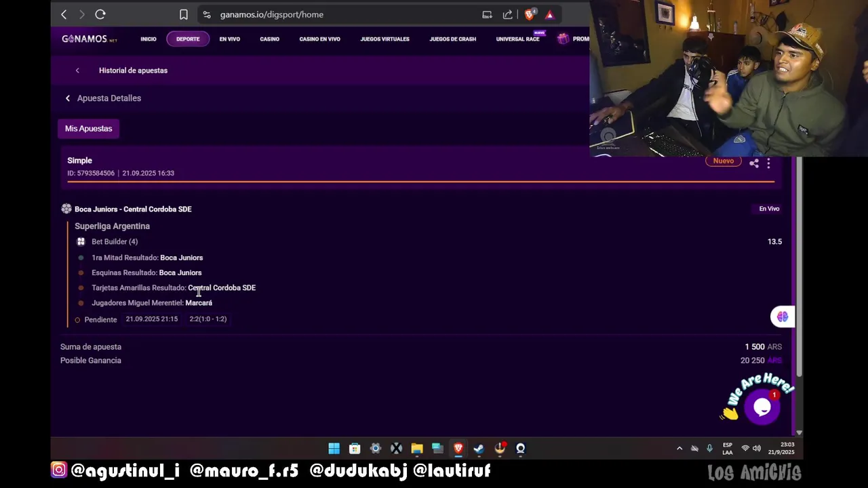Go back in Brave browser
This screenshot has height=488, width=868.
pyautogui.click(x=64, y=14)
